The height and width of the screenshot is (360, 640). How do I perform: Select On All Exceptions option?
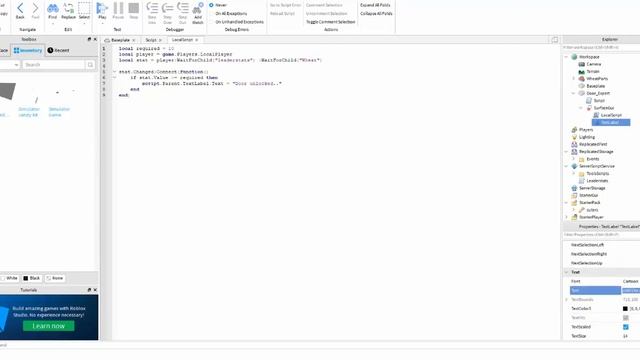click(x=228, y=13)
